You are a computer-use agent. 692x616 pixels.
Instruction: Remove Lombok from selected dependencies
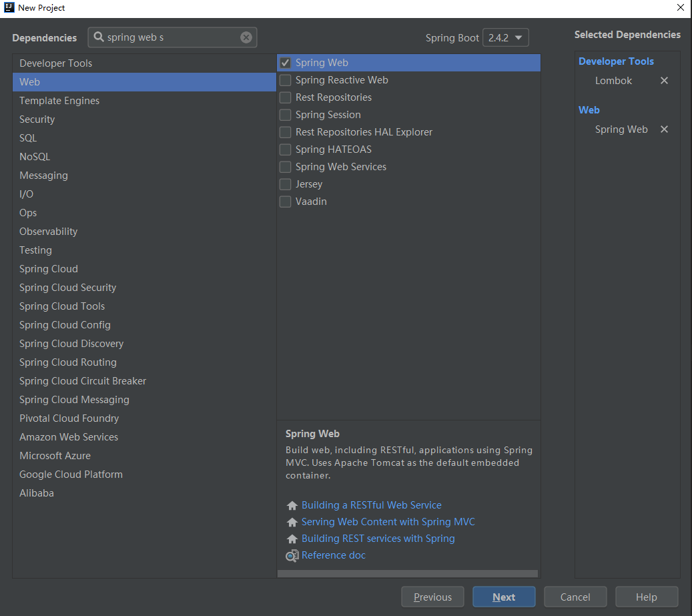tap(664, 81)
